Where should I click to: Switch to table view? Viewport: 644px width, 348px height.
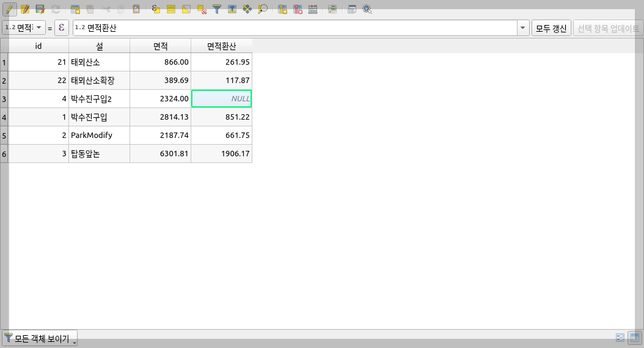click(x=635, y=338)
